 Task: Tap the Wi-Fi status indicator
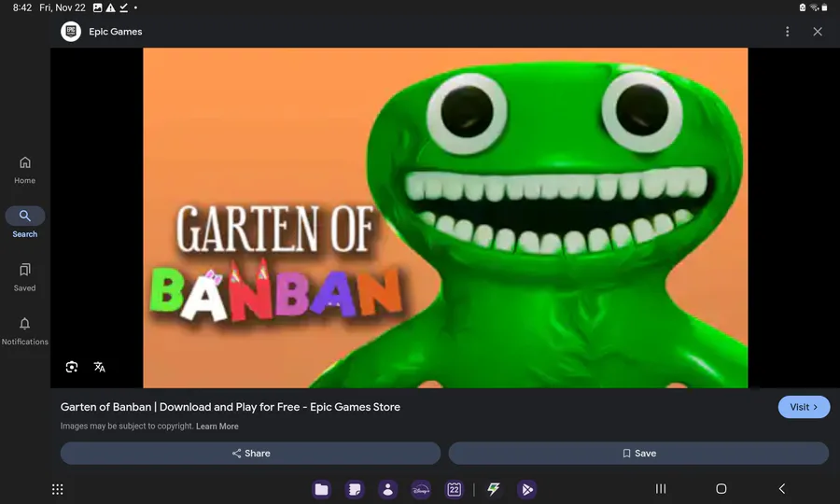pos(814,7)
